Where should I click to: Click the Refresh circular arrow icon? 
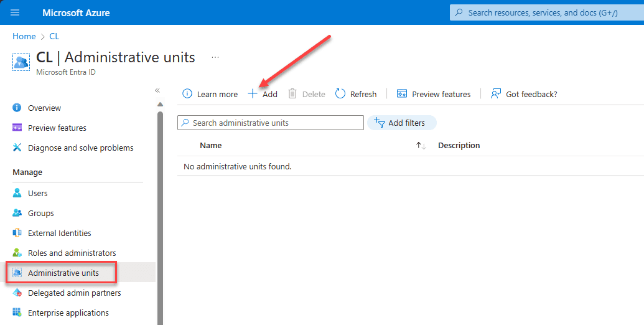[x=340, y=93]
